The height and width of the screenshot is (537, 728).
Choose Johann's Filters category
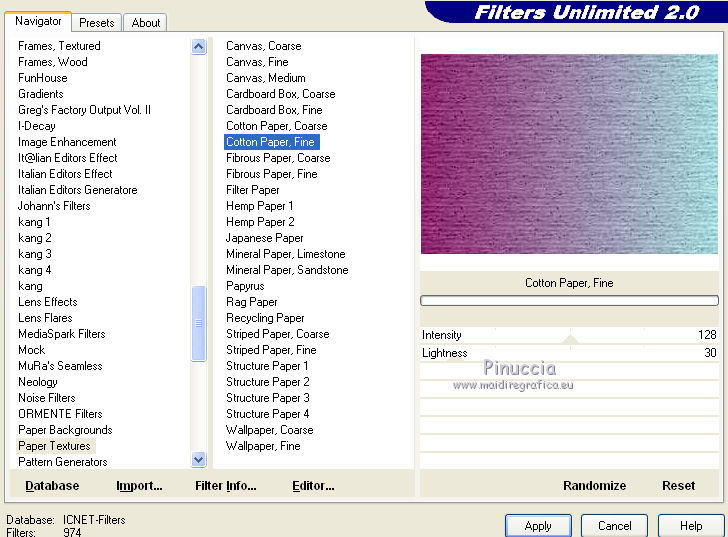[54, 206]
